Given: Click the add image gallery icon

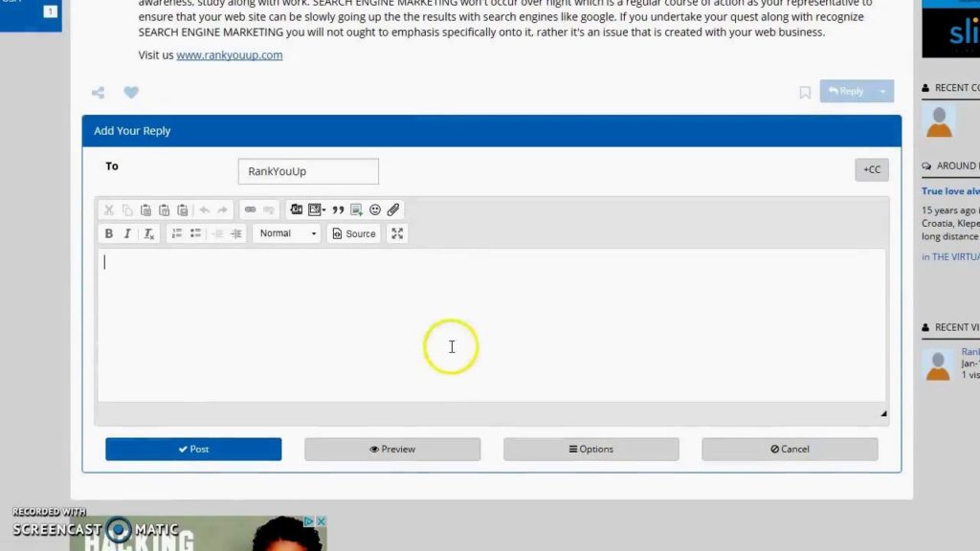Looking at the screenshot, I should pyautogui.click(x=356, y=209).
